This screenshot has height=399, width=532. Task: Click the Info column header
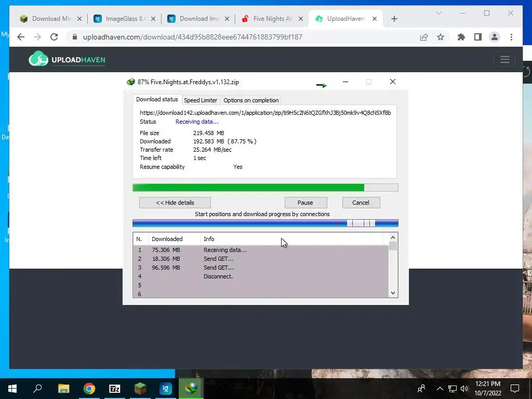point(291,239)
